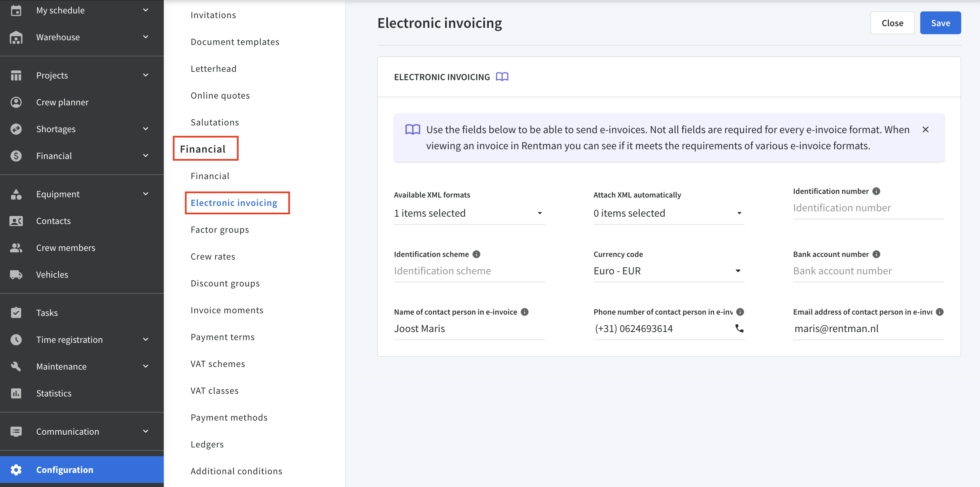Open the Available XML formats dropdown
Screen dimensions: 980x487
(469, 213)
